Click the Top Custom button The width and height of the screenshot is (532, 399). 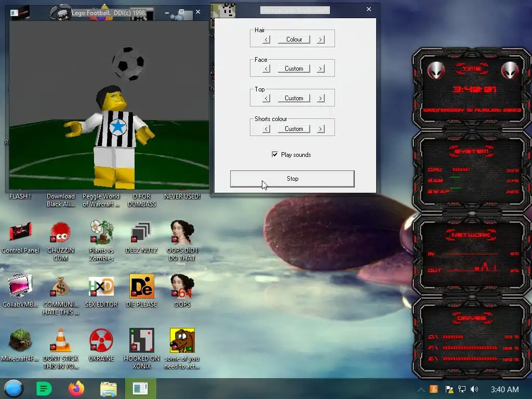click(294, 98)
